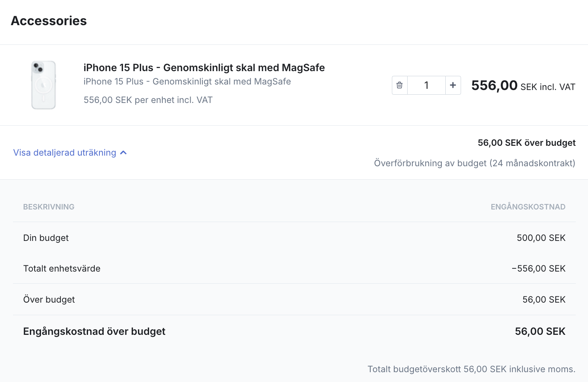
Task: Click the gray product subtitle under the title
Action: tap(187, 81)
